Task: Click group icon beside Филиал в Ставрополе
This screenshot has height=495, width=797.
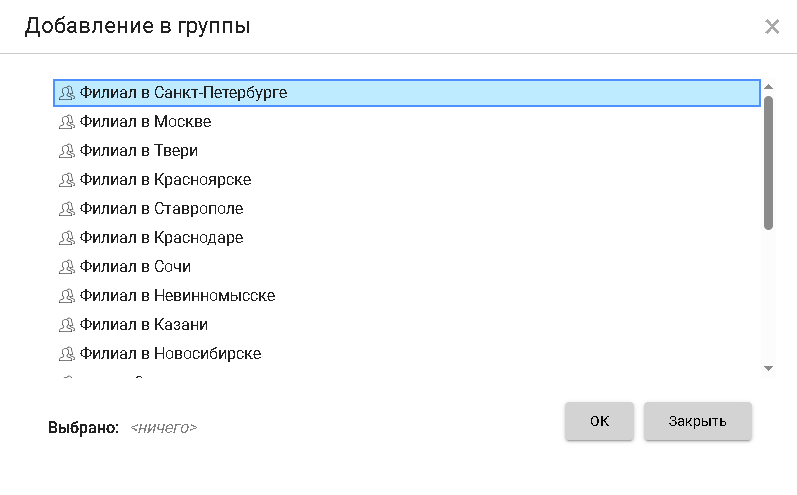Action: [x=67, y=209]
